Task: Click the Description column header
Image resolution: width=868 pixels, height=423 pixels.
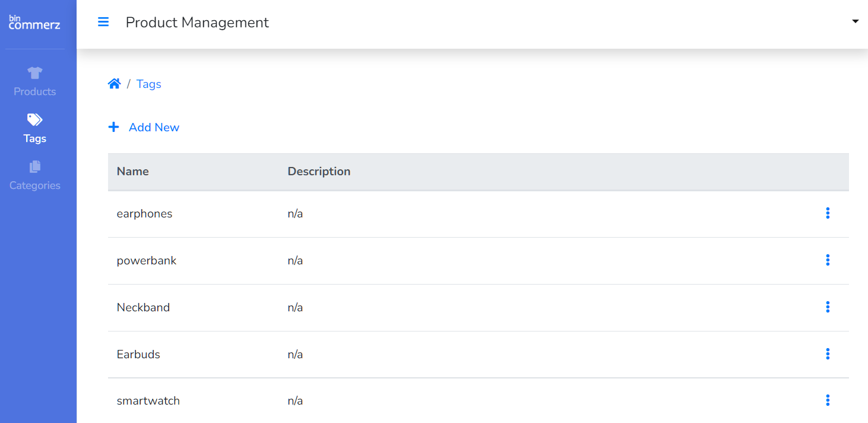Action: 319,171
